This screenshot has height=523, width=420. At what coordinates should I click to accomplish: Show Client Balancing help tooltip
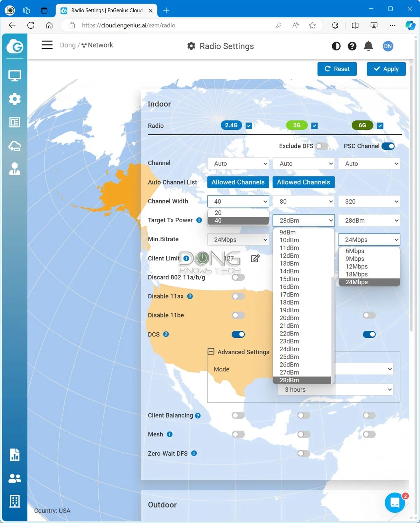point(198,416)
